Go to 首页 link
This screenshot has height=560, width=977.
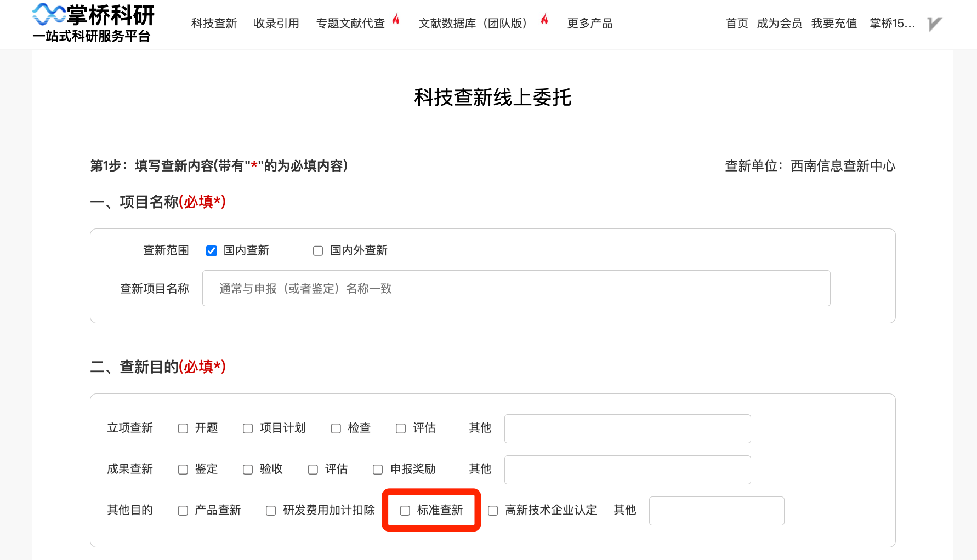(737, 24)
